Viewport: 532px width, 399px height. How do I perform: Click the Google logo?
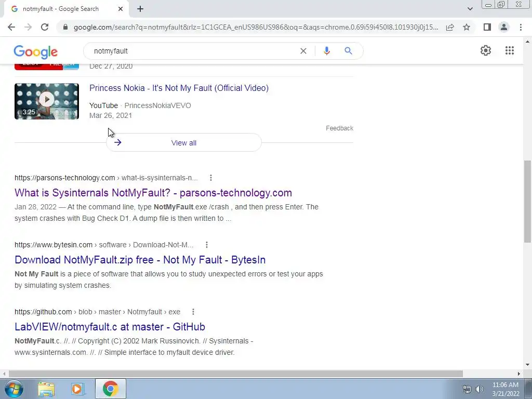click(36, 52)
